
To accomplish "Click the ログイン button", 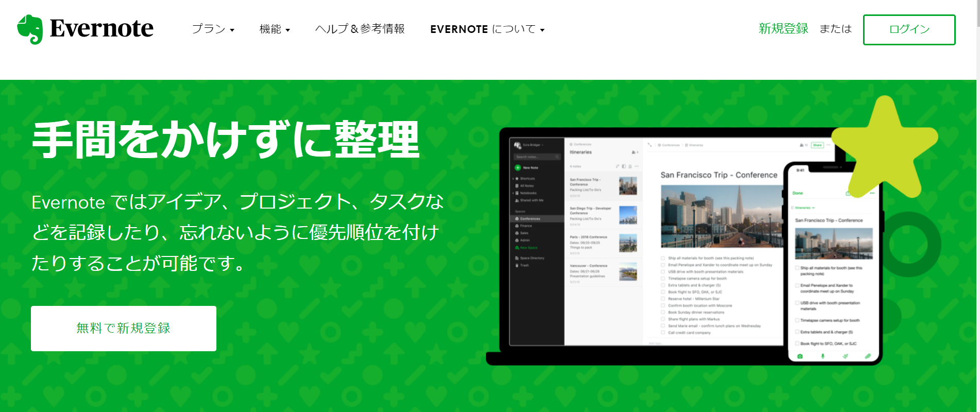I will point(909,29).
